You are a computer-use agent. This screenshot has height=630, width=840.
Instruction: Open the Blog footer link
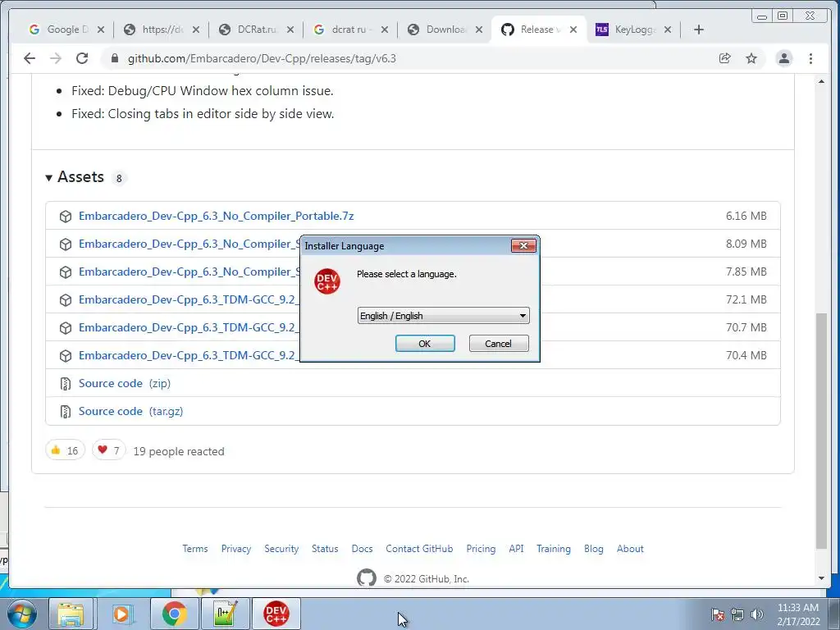[594, 549]
